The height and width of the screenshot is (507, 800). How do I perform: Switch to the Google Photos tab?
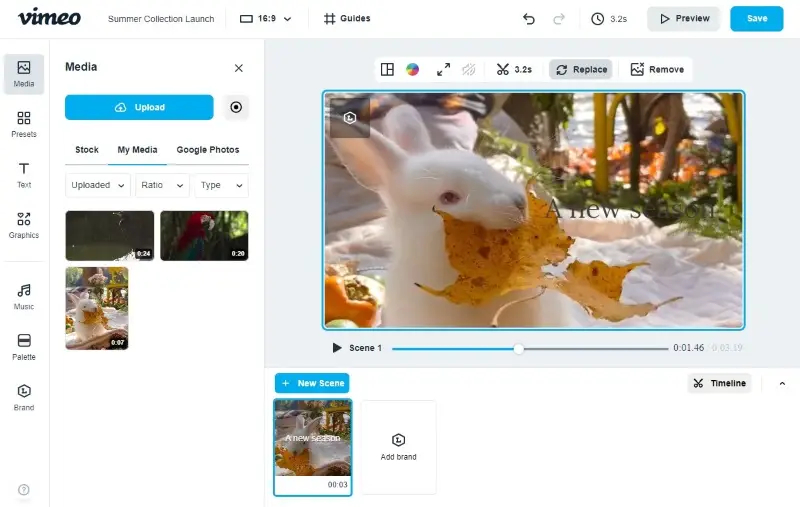pyautogui.click(x=208, y=150)
